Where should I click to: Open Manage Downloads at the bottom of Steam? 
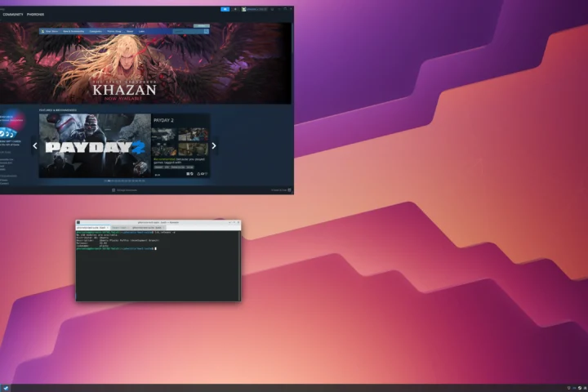[124, 190]
